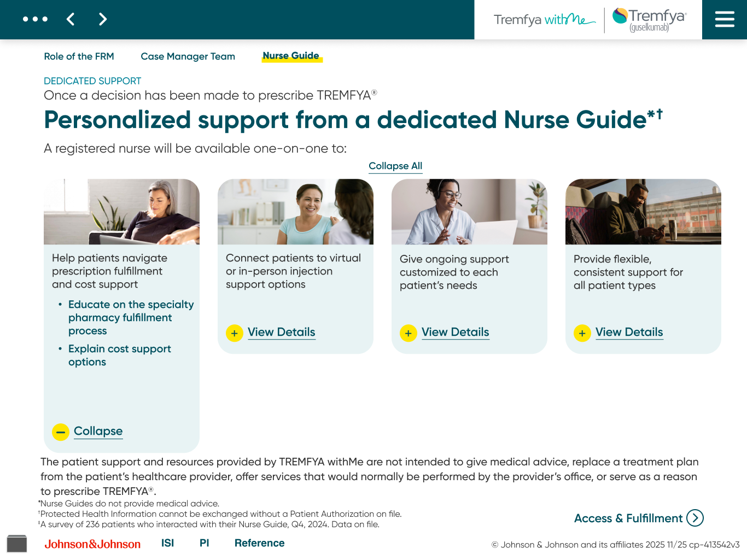747x560 pixels.
Task: Click Collapse All link
Action: coord(395,166)
